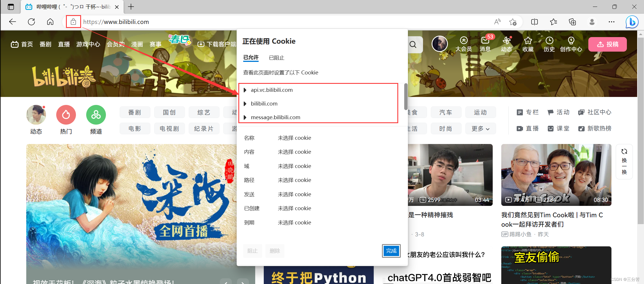Open the 新歌热榜 link
The height and width of the screenshot is (284, 644).
595,129
